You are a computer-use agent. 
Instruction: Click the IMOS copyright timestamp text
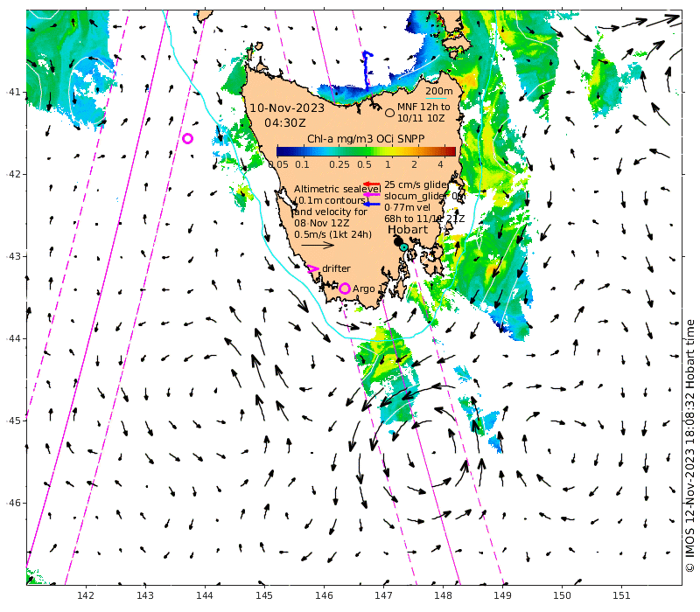690,446
